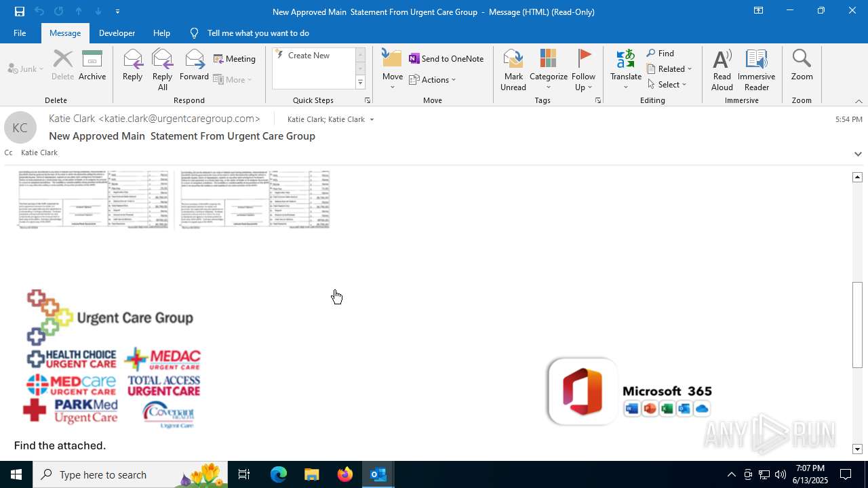
Task: Open the Categorize color menu
Action: coord(549,70)
